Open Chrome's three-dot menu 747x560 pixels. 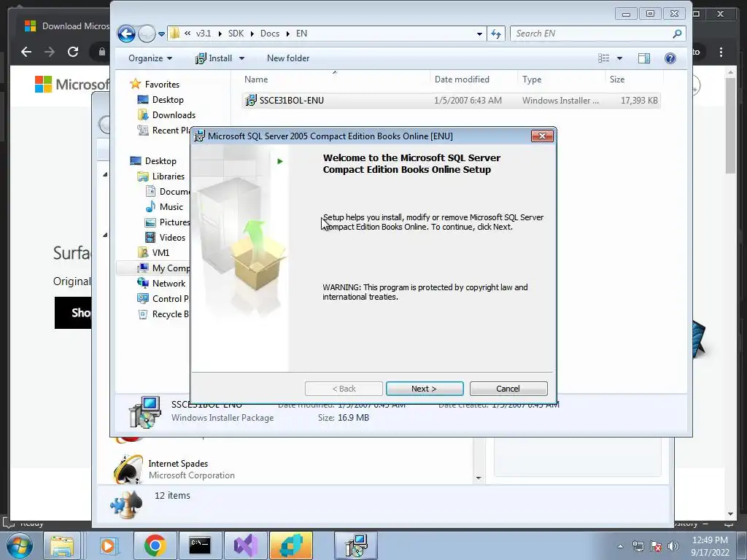click(721, 52)
